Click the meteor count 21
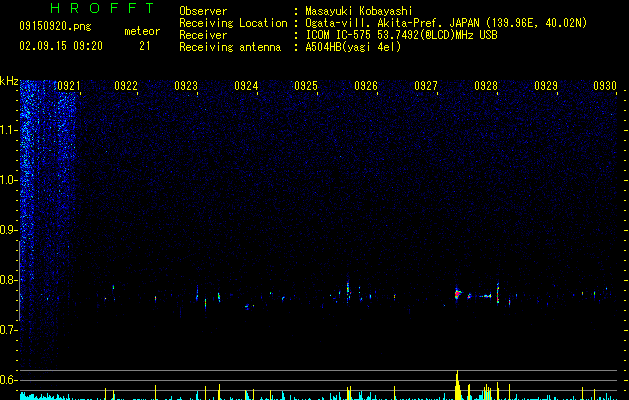The width and height of the screenshot is (629, 400). (145, 46)
